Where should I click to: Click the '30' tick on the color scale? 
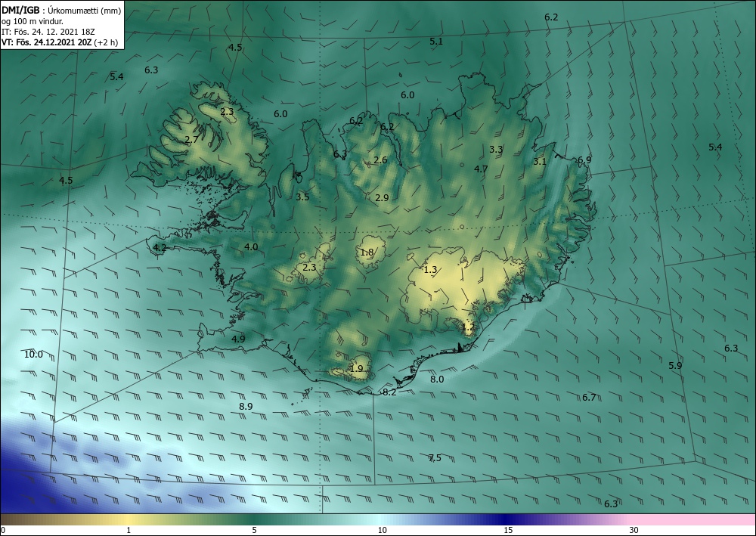click(634, 530)
